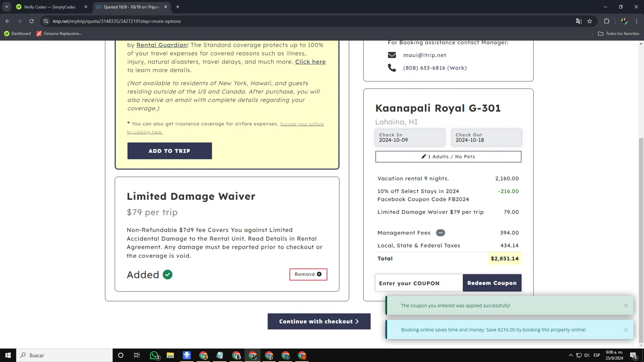Open the translate page icon

click(579, 21)
